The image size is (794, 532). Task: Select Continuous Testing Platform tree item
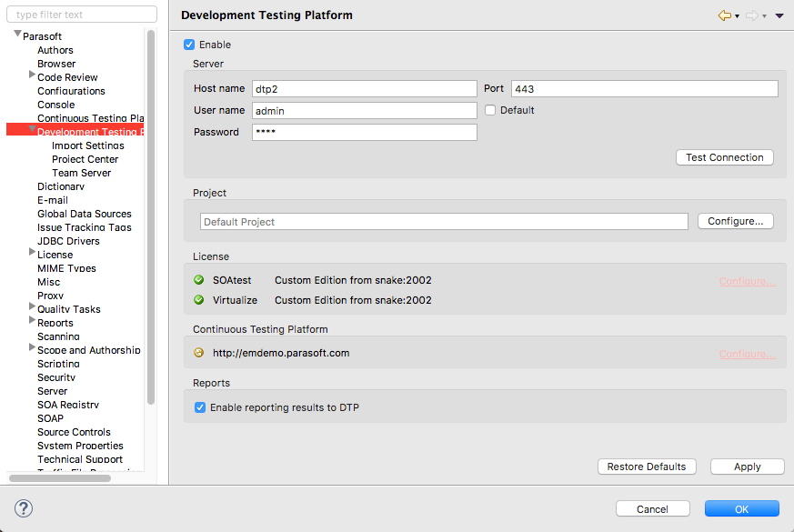click(91, 118)
